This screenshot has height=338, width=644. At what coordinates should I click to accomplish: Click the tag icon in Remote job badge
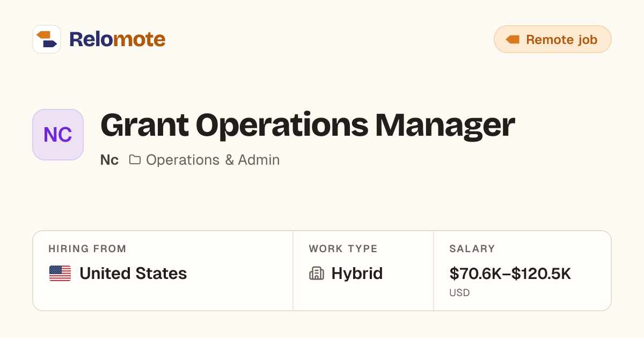513,39
